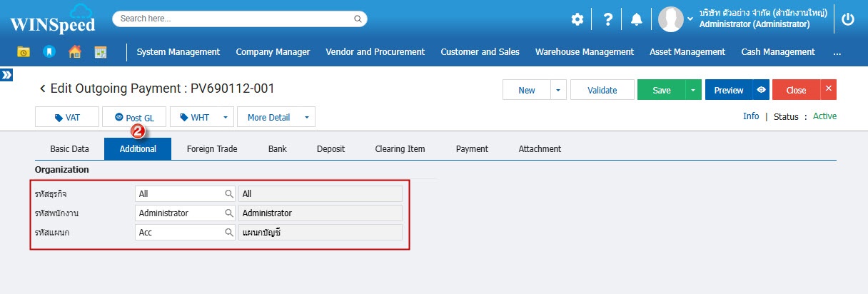Open the calendar icon in toolbar
This screenshot has width=868, height=294.
pyautogui.click(x=100, y=52)
